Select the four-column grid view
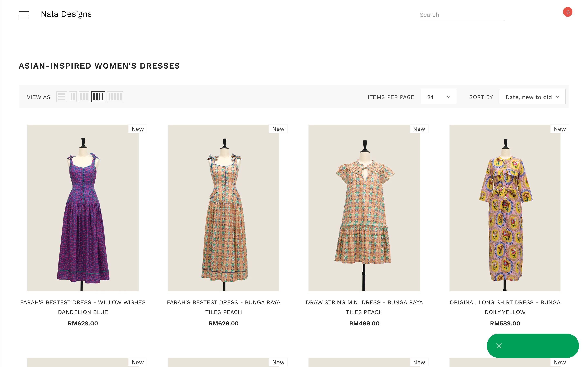This screenshot has height=367, width=588. pyautogui.click(x=98, y=97)
